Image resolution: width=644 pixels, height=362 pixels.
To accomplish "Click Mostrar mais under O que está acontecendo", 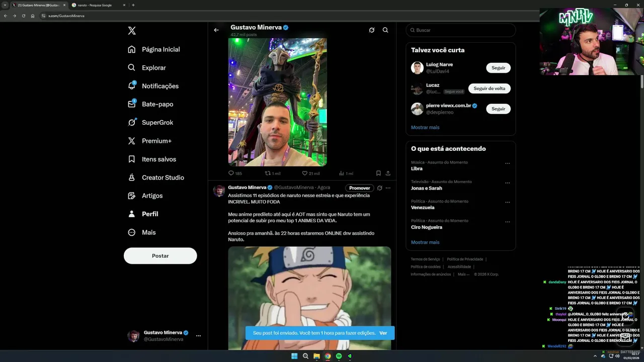I will (425, 242).
